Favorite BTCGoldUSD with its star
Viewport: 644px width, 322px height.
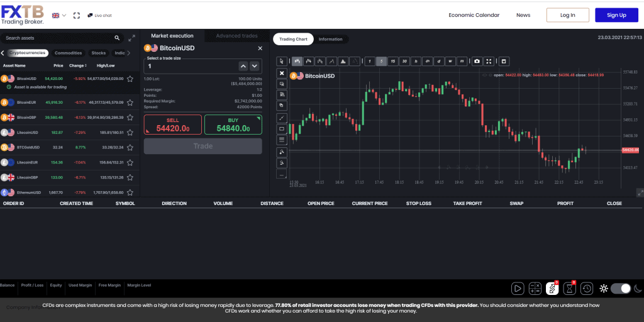pyautogui.click(x=130, y=147)
